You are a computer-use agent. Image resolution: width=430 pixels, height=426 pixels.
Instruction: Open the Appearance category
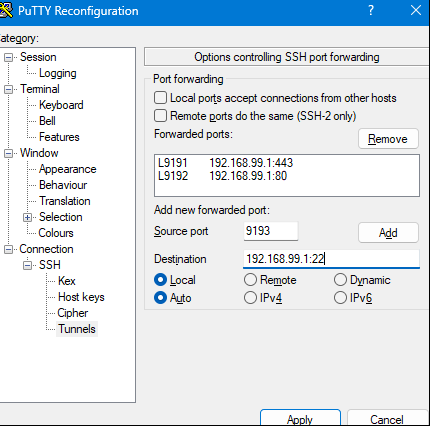pyautogui.click(x=68, y=169)
